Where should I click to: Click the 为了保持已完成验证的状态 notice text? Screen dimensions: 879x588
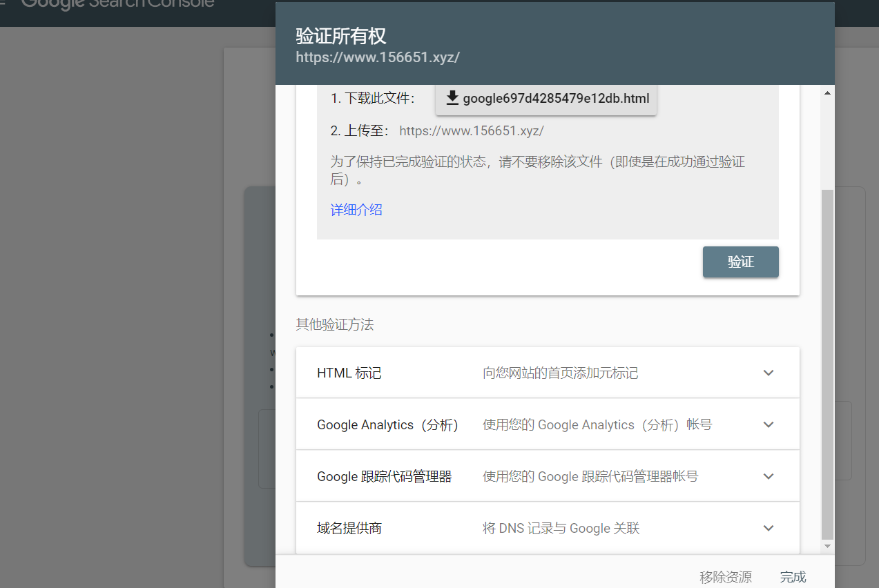(538, 170)
